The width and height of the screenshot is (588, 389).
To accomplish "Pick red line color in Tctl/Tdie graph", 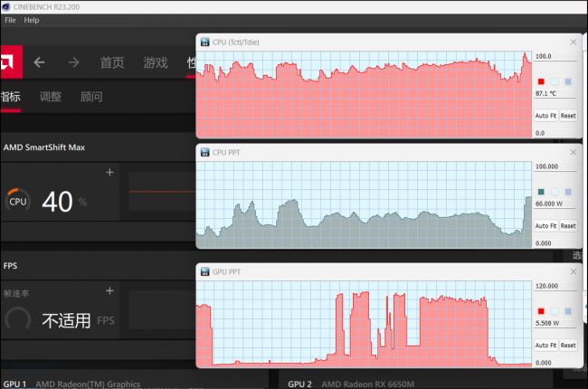I will (x=541, y=81).
